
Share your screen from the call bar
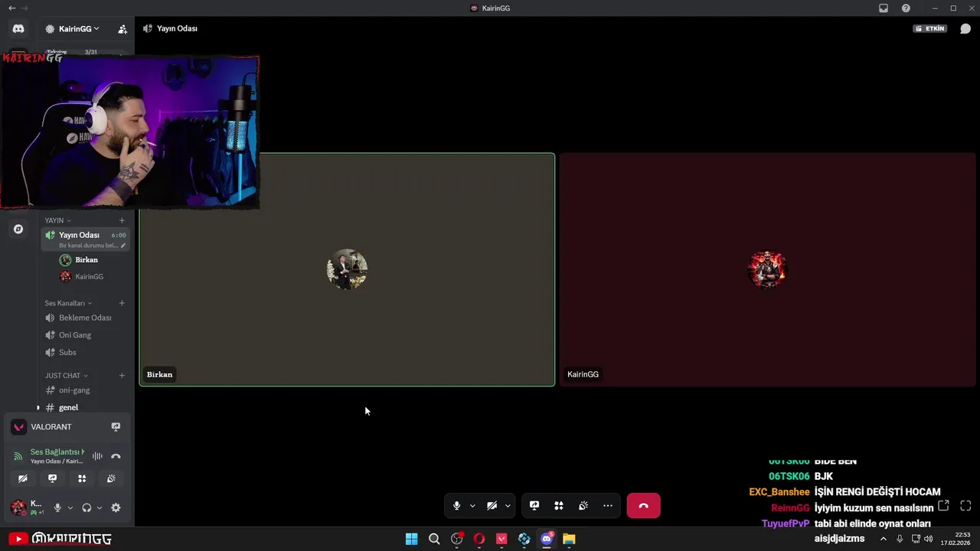(534, 506)
